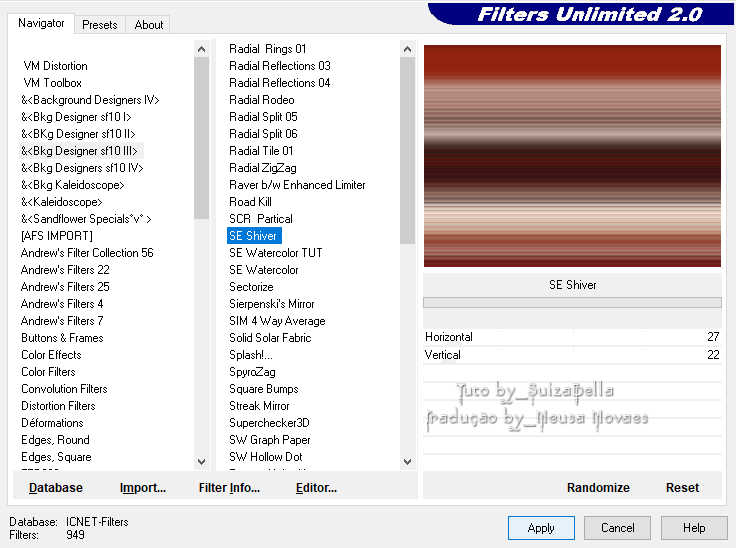Open Help
Image resolution: width=736 pixels, height=548 pixels.
[694, 528]
